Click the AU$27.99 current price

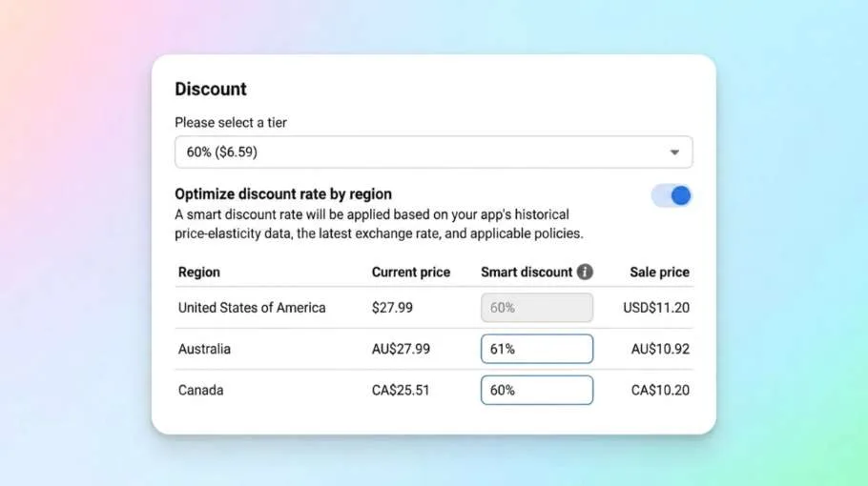click(401, 349)
